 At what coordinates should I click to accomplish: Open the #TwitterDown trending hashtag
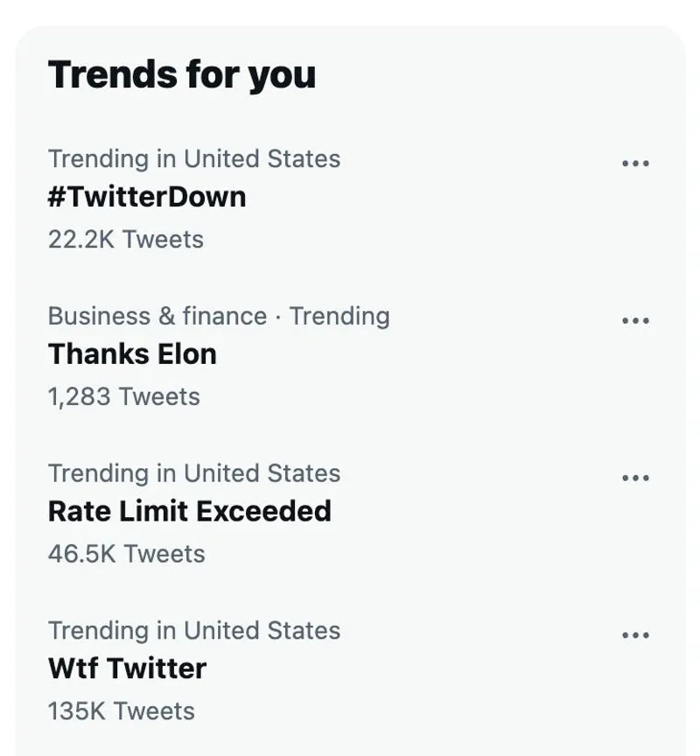(147, 197)
